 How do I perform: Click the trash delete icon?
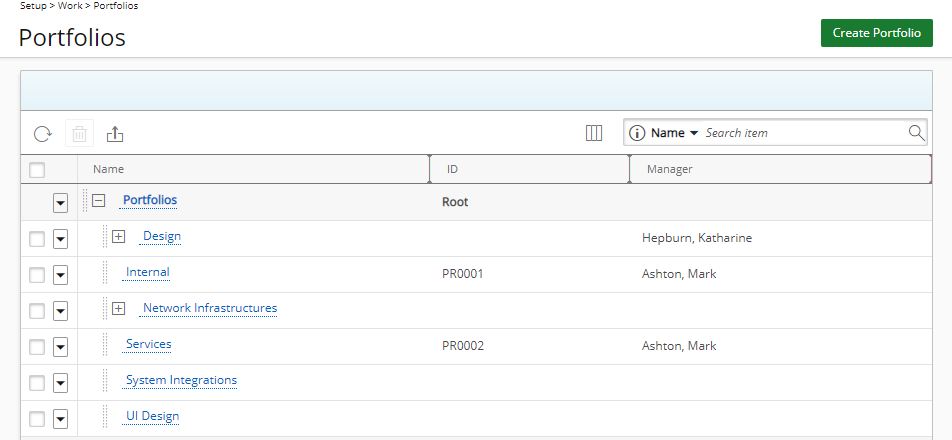click(x=80, y=134)
